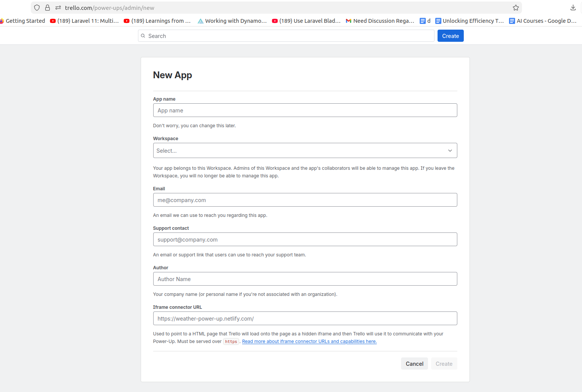The height and width of the screenshot is (392, 582).
Task: Expand the Workspace Select dropdown
Action: click(x=300, y=150)
